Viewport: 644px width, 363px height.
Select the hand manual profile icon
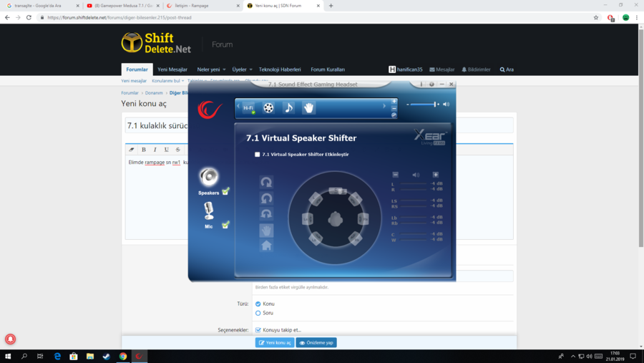(x=308, y=108)
